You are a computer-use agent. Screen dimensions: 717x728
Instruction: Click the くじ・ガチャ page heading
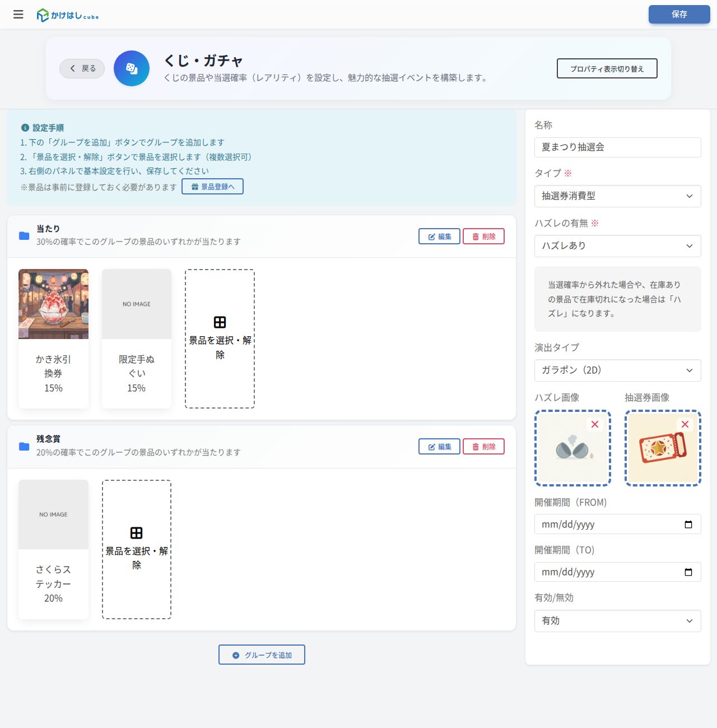point(203,61)
